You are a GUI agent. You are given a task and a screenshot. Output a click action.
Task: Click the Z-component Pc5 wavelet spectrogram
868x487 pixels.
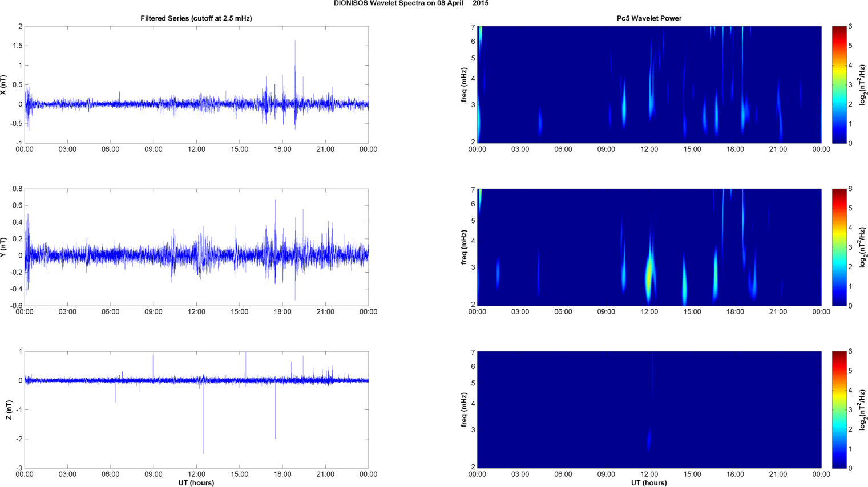pos(649,409)
